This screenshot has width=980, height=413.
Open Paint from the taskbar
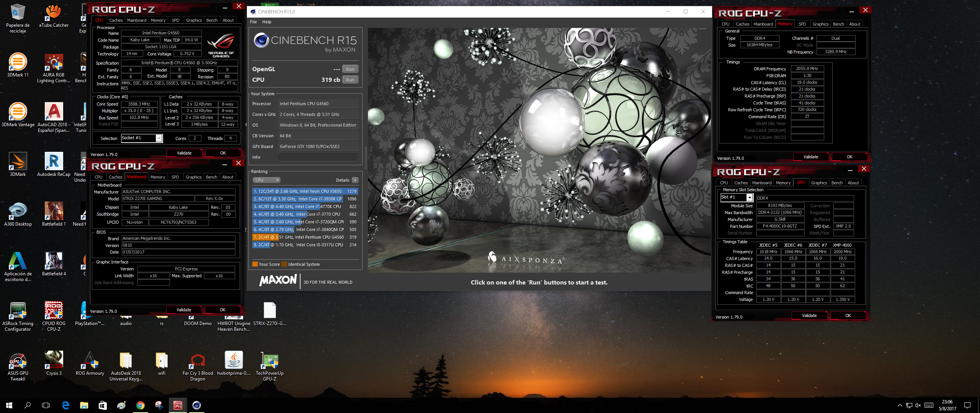click(122, 405)
